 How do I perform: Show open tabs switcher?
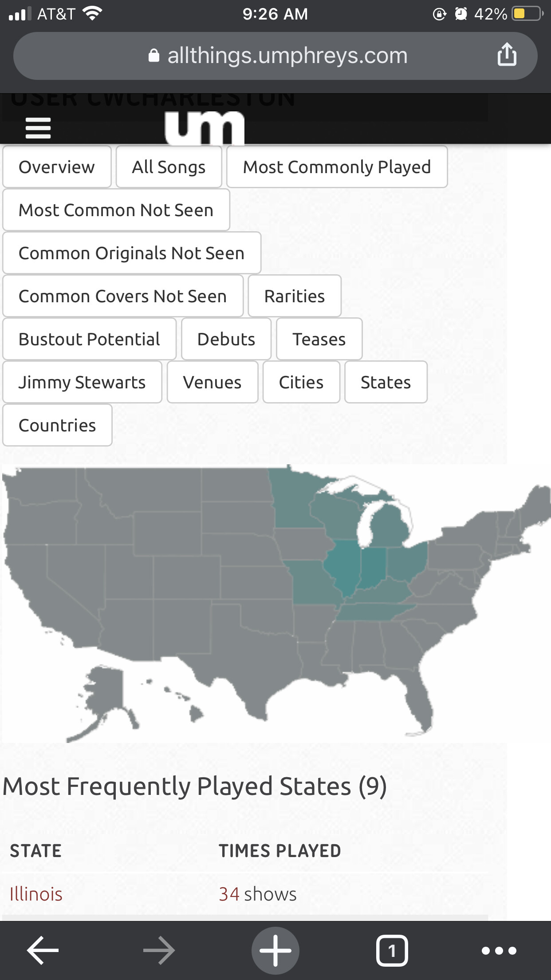coord(392,950)
